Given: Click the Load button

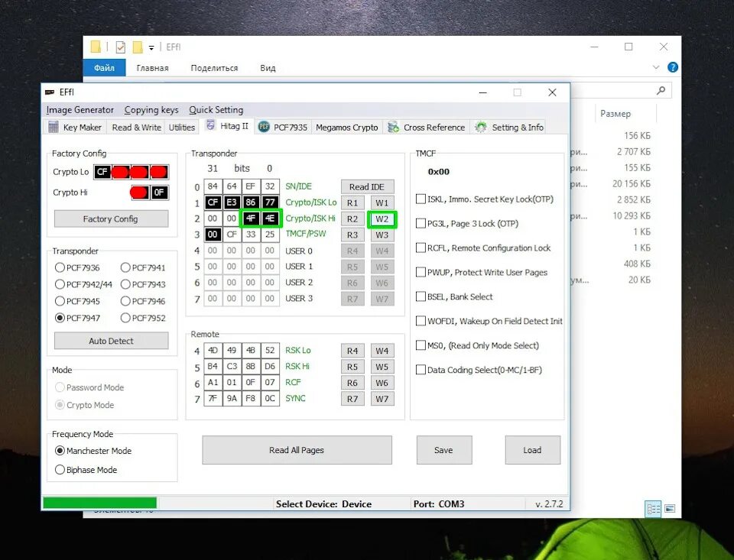Looking at the screenshot, I should [532, 450].
